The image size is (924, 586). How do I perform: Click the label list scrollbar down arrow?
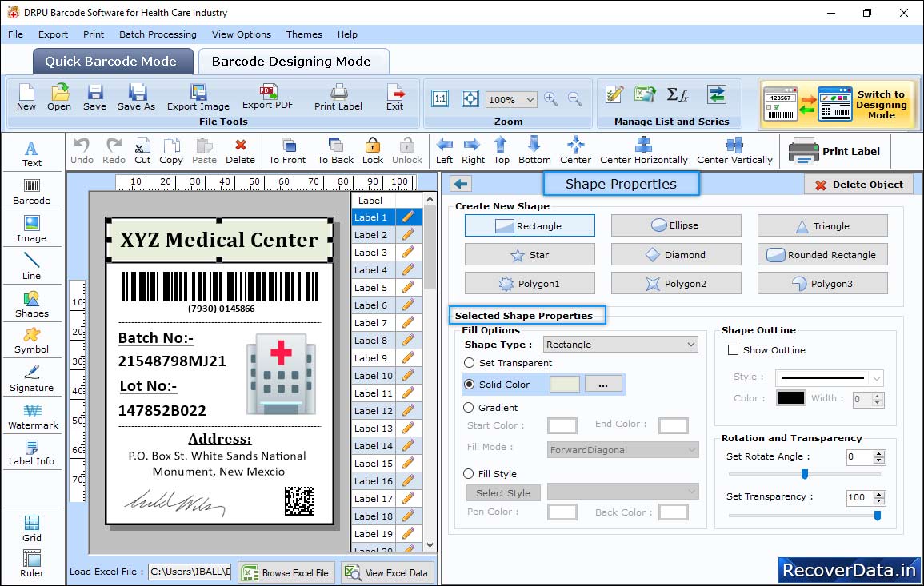point(430,545)
